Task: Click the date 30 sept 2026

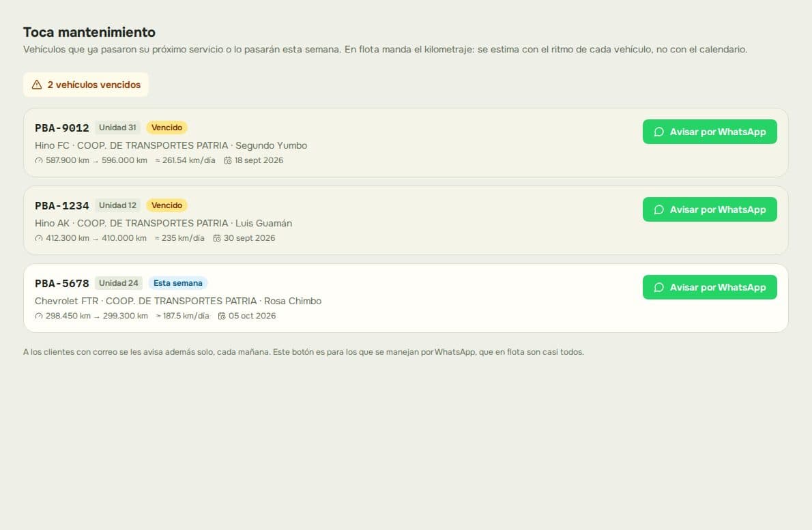Action: tap(249, 238)
